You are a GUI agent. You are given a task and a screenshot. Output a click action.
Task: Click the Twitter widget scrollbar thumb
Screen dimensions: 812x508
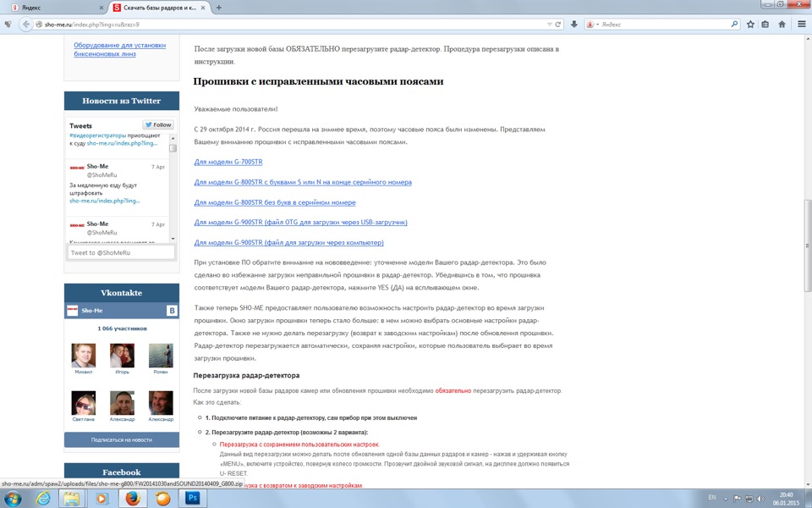[x=173, y=147]
